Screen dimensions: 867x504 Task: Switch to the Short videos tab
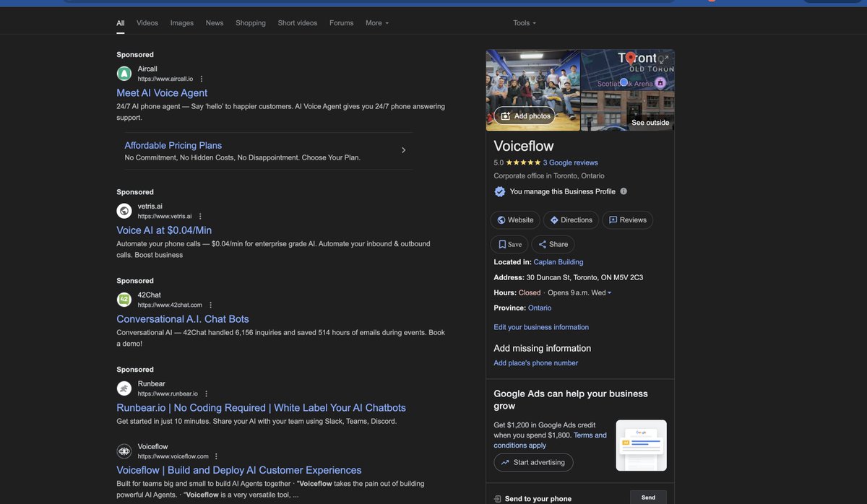click(x=298, y=23)
